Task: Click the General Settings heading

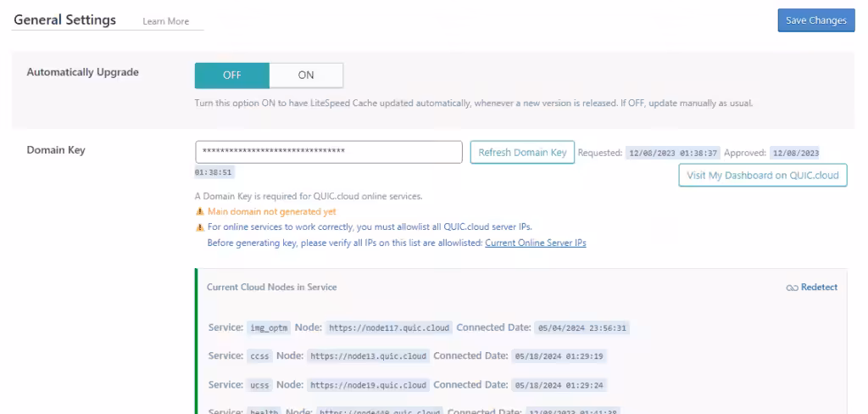Action: (65, 20)
